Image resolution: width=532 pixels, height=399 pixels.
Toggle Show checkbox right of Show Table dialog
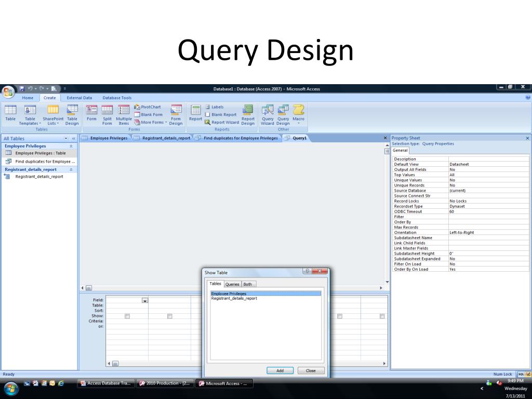tap(340, 316)
